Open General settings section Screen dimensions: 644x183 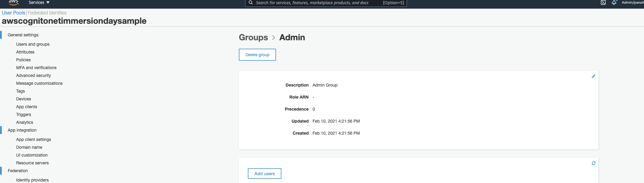pyautogui.click(x=23, y=35)
